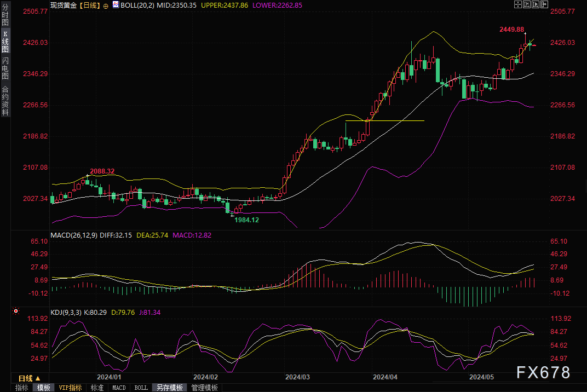Open the 闪电图 side tab
Viewport: 587px width, 392px height.
point(5,67)
